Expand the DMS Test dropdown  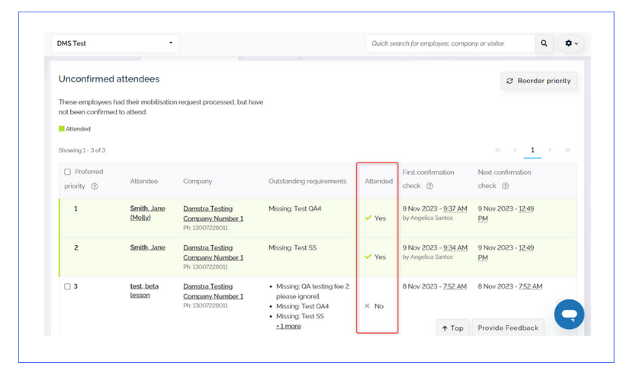click(x=115, y=43)
